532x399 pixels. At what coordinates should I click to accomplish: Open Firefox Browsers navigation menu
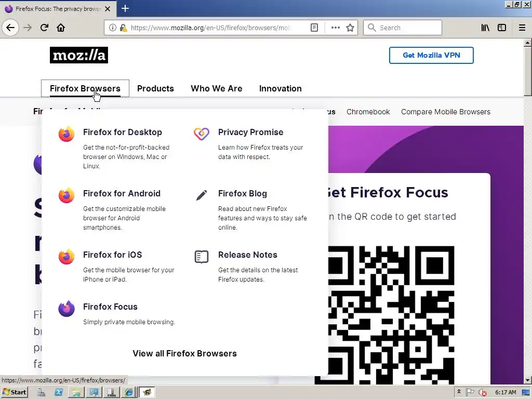(85, 88)
